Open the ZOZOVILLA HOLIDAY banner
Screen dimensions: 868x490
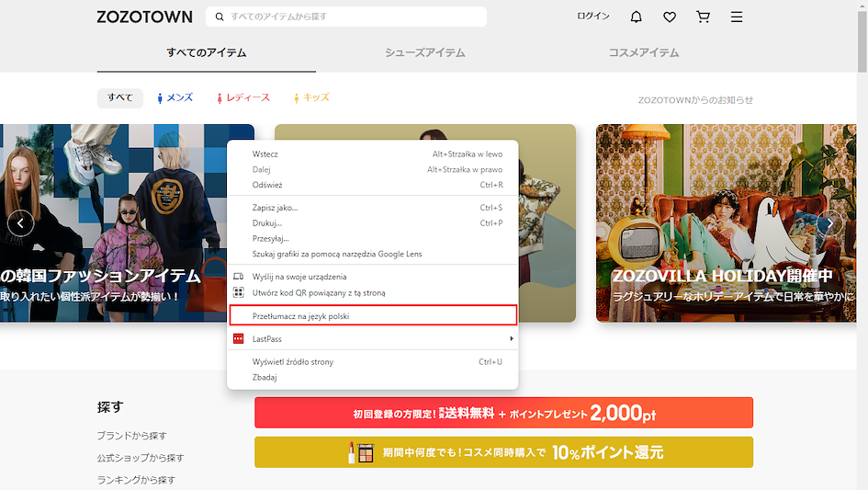tap(726, 222)
